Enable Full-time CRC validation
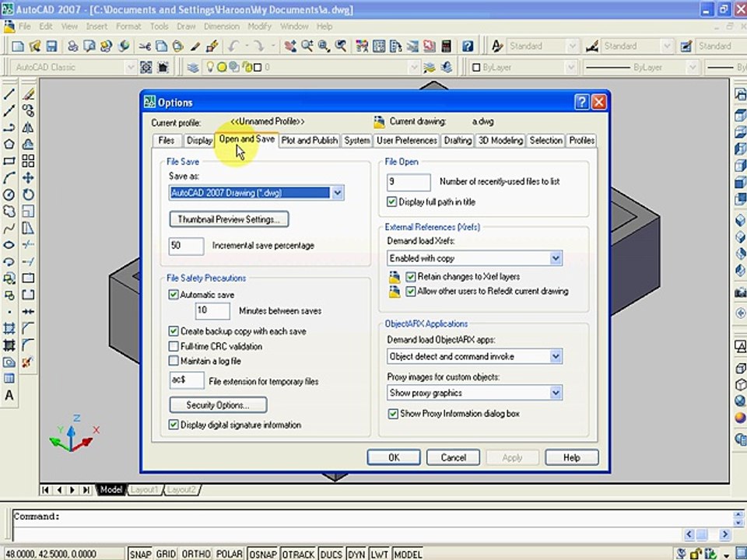This screenshot has width=747, height=560. pos(174,346)
